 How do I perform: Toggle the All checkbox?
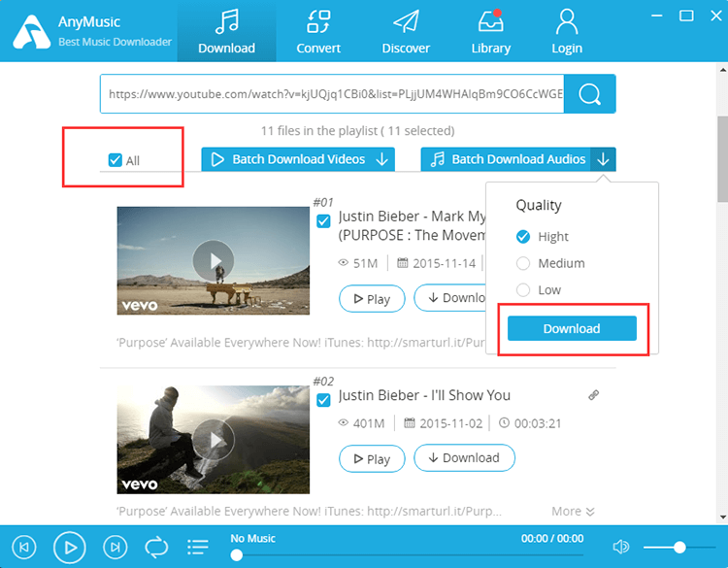pyautogui.click(x=116, y=160)
